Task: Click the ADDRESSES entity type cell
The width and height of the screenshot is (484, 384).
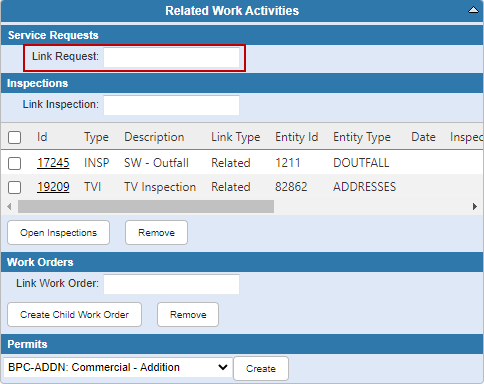Action: coord(365,187)
